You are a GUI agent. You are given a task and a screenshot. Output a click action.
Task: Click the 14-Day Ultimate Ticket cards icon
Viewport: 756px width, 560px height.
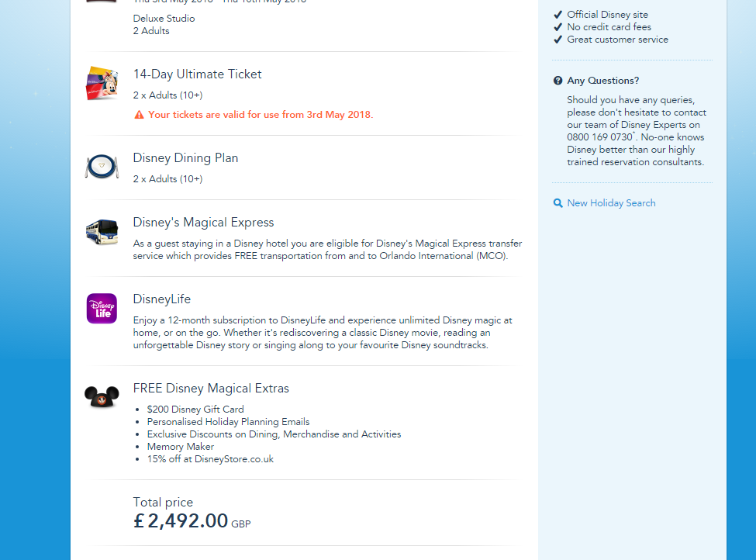[102, 83]
